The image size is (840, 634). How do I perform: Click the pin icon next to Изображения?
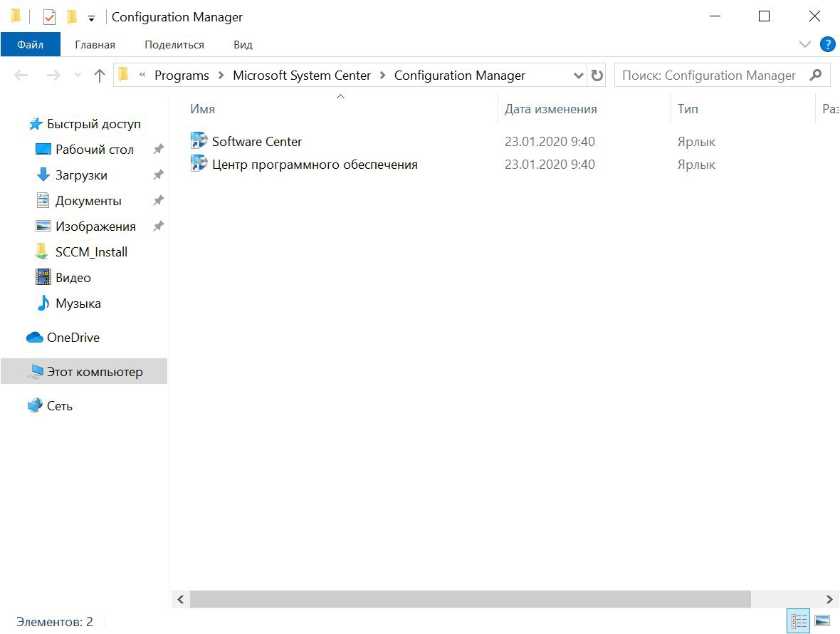pyautogui.click(x=158, y=226)
